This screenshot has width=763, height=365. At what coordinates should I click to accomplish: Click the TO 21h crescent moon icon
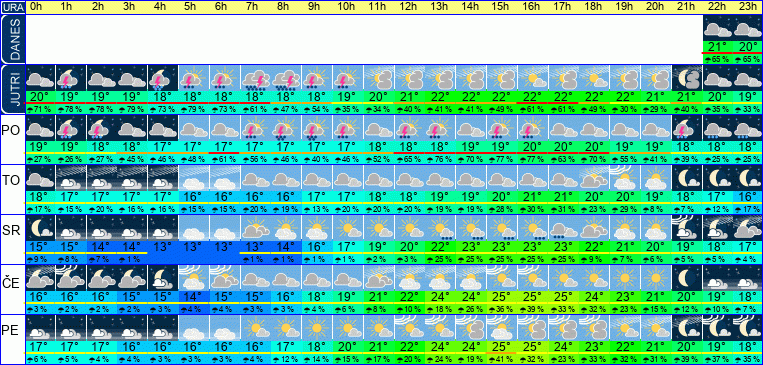coord(687,178)
